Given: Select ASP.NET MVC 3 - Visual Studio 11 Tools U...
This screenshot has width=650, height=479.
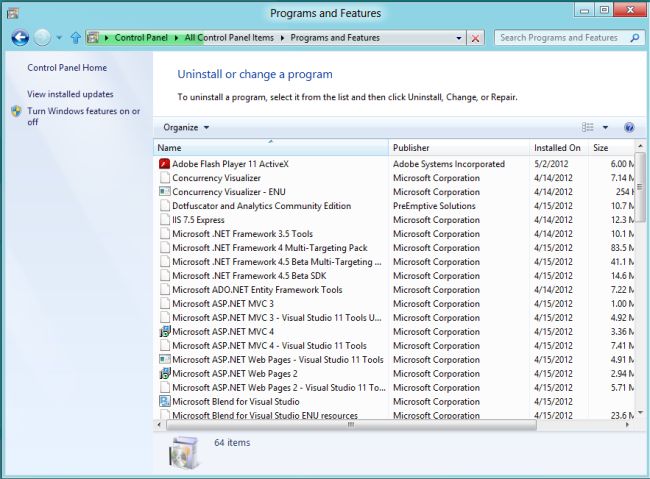Looking at the screenshot, I should [277, 318].
